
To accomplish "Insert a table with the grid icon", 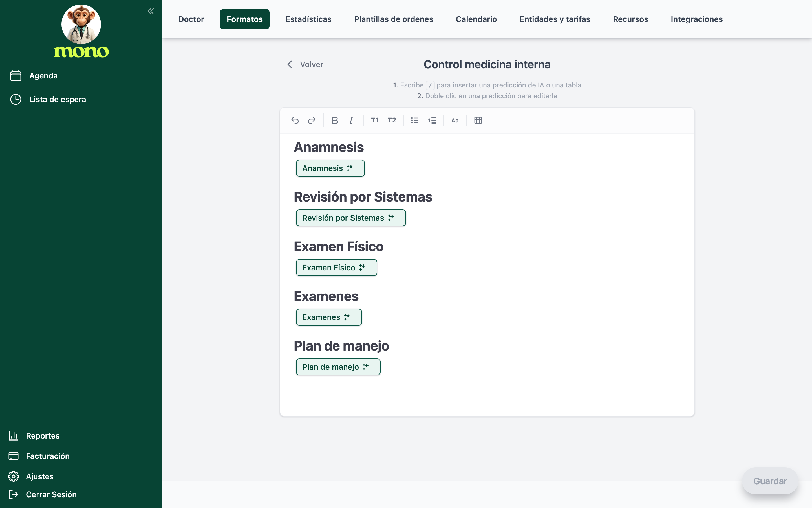I will coord(478,120).
